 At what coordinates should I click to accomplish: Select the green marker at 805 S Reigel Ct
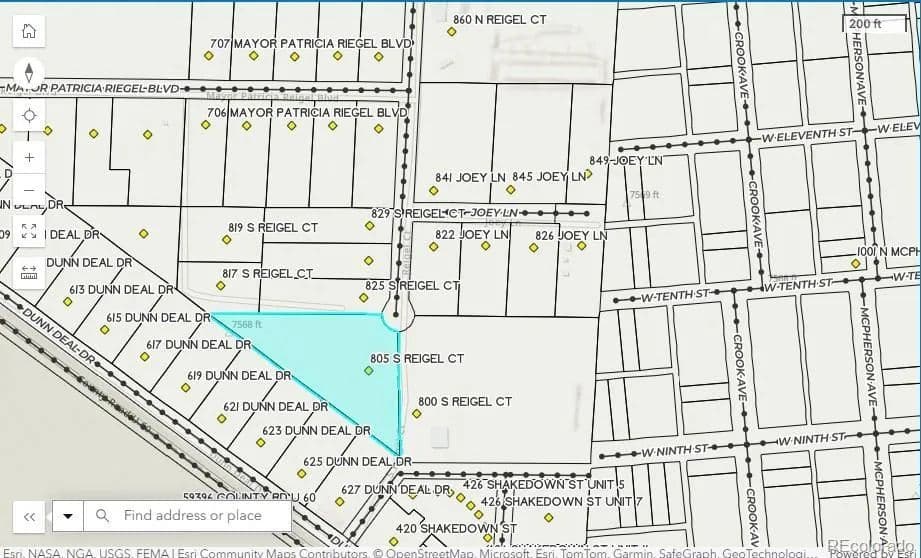369,371
